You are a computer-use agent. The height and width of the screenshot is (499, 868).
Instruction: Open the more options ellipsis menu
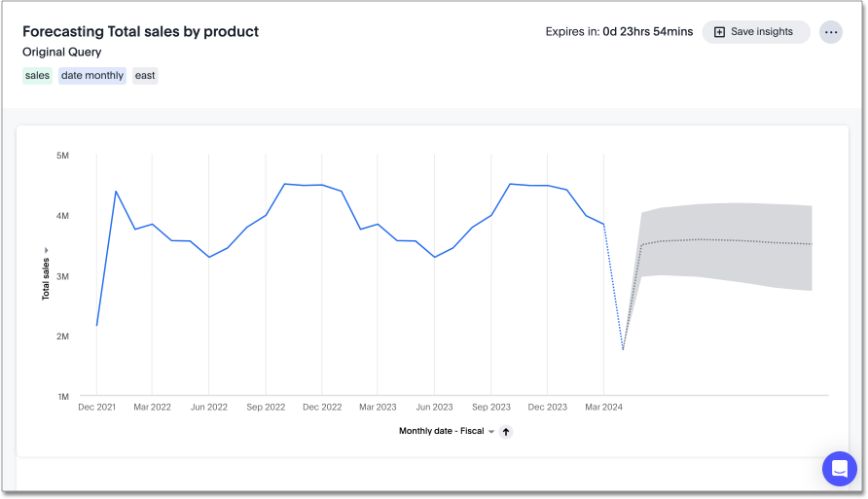tap(830, 32)
